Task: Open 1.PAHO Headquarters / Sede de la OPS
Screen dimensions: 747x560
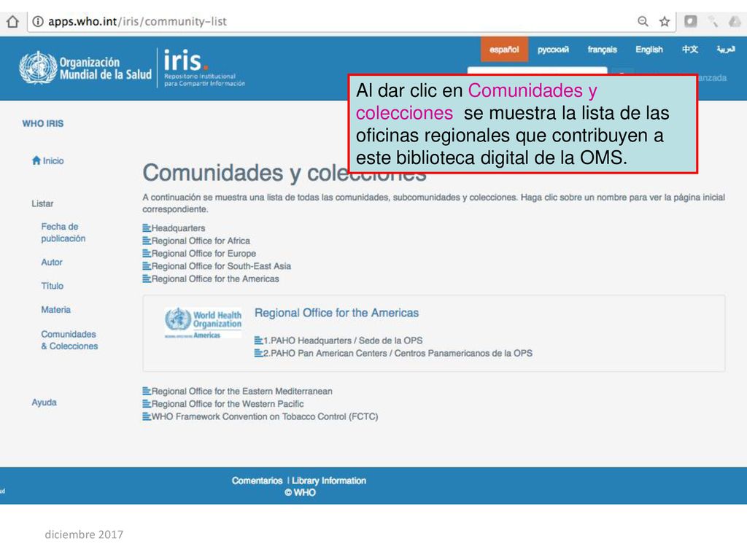Action: pyautogui.click(x=343, y=341)
